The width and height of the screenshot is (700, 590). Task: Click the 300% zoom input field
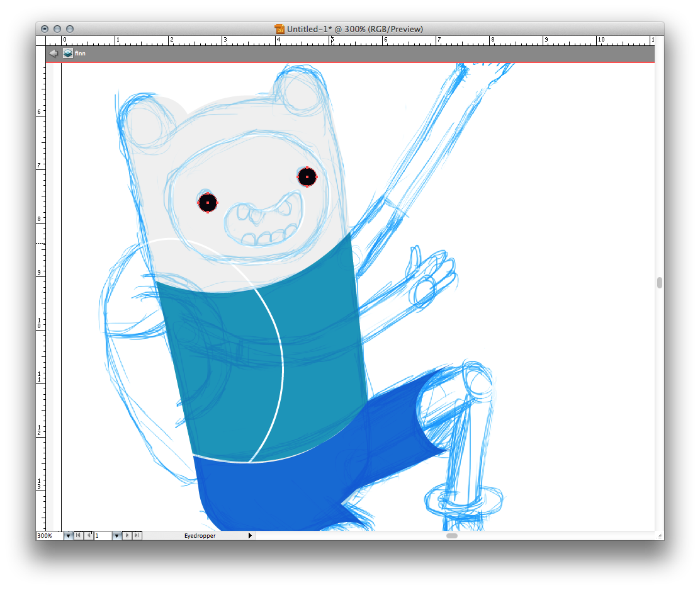tap(49, 536)
